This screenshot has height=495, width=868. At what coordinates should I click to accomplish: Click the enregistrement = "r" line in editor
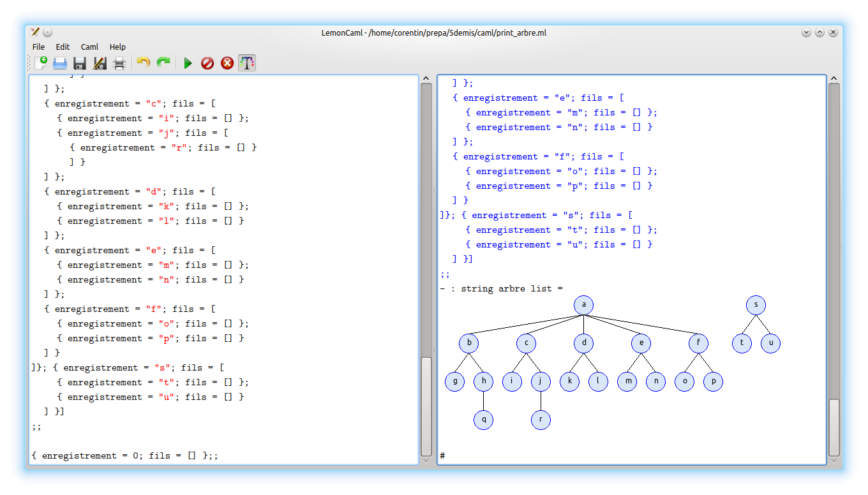[x=163, y=147]
